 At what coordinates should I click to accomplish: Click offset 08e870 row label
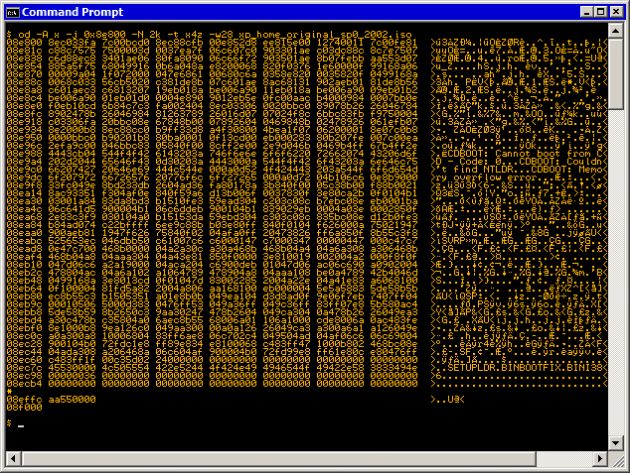click(24, 74)
